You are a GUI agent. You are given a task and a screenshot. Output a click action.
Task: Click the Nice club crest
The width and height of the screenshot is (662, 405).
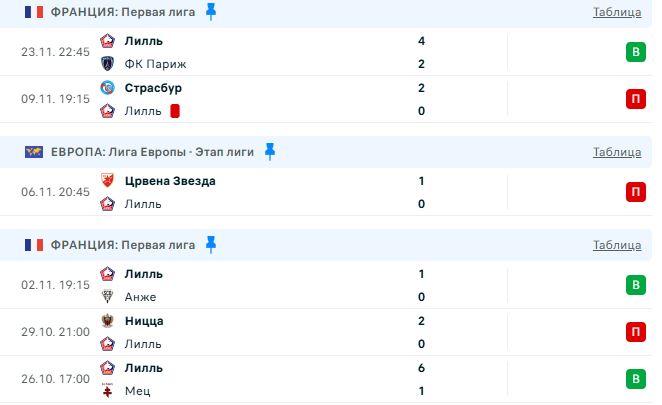(x=108, y=321)
